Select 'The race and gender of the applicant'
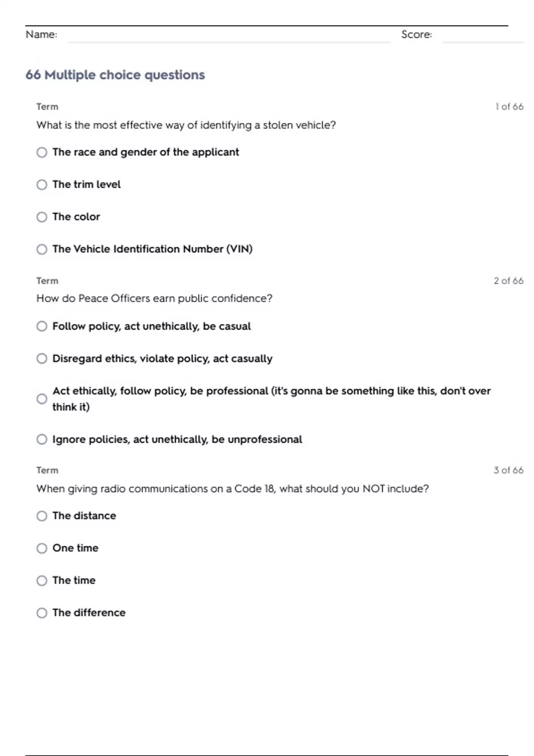The height and width of the screenshot is (756, 534). [42, 153]
